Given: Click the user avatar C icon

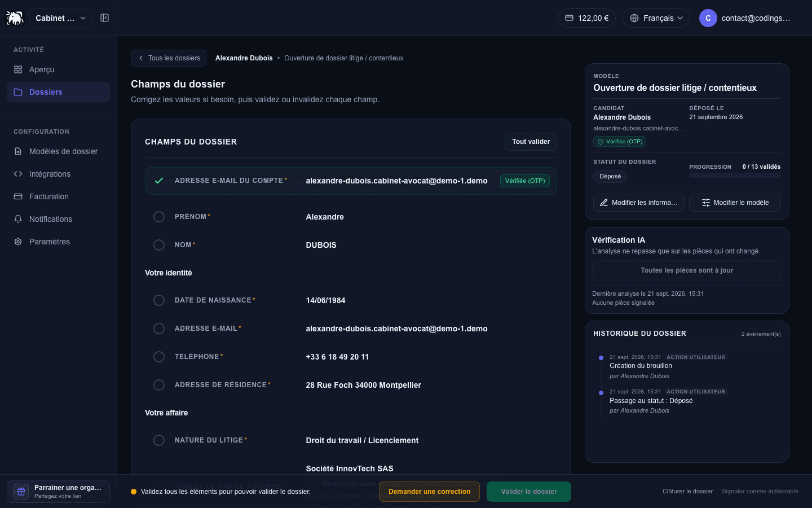Looking at the screenshot, I should pyautogui.click(x=708, y=18).
